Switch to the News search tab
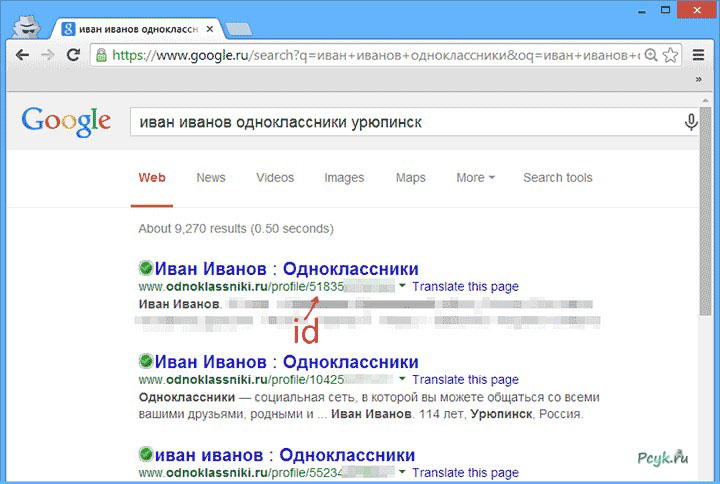720x484 pixels. 211,178
